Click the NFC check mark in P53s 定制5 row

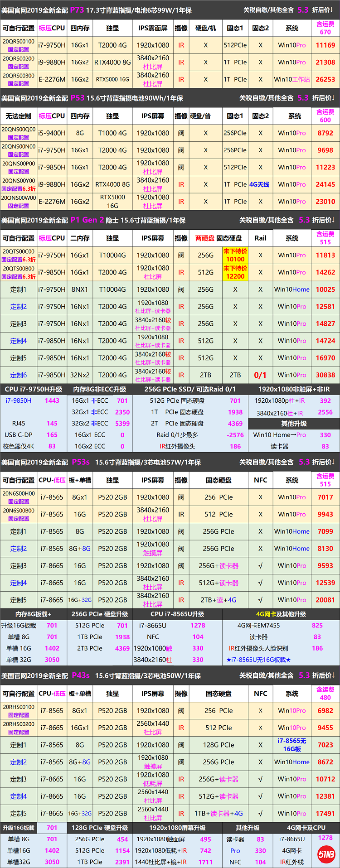[x=260, y=600]
